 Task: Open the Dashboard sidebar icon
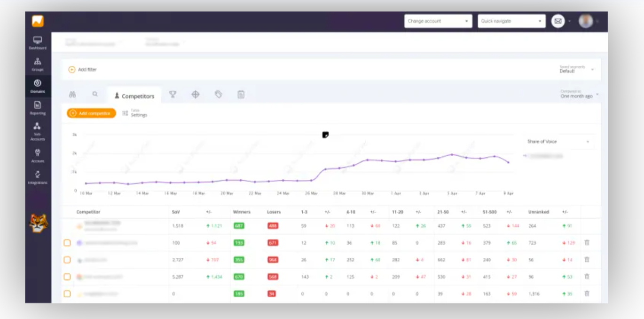38,43
